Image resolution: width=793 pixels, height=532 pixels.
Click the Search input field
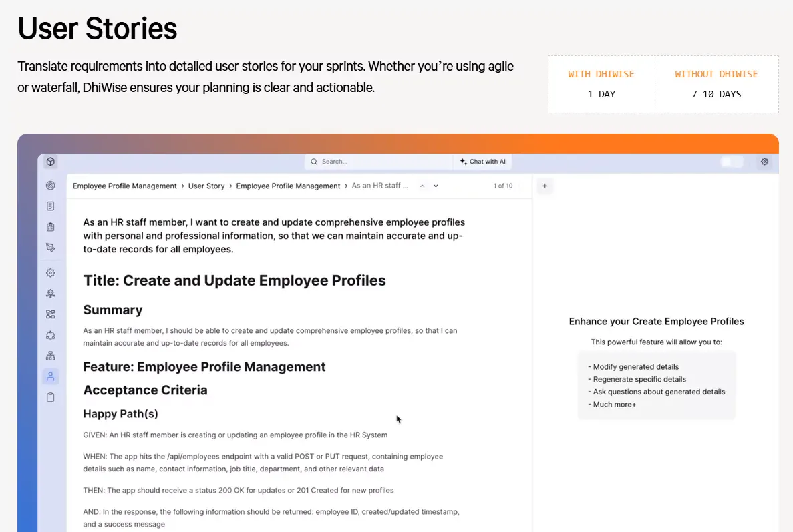coord(378,162)
